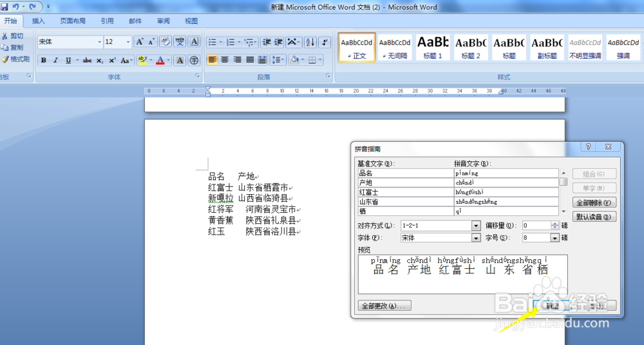Click the red font color button
This screenshot has width=644, height=345.
(160, 61)
